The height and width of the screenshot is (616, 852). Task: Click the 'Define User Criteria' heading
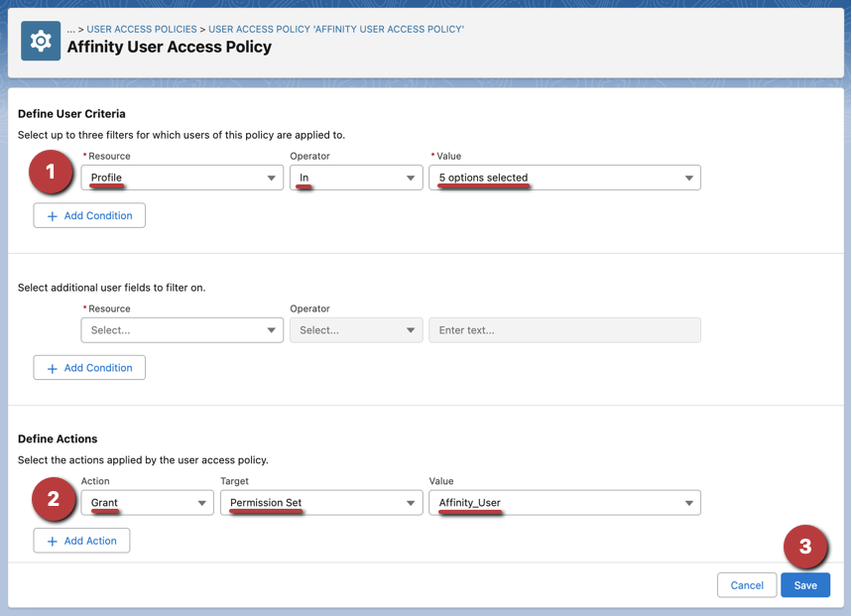click(x=71, y=113)
